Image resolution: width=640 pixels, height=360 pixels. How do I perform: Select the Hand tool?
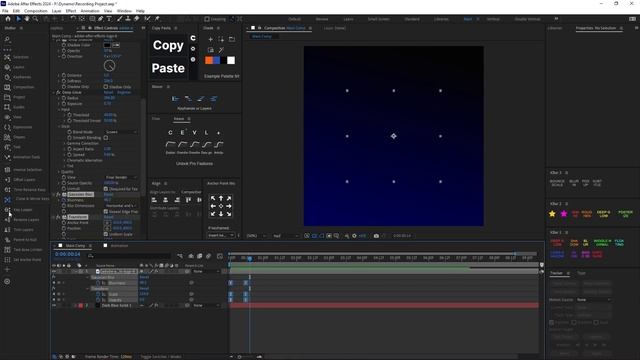tap(27, 19)
